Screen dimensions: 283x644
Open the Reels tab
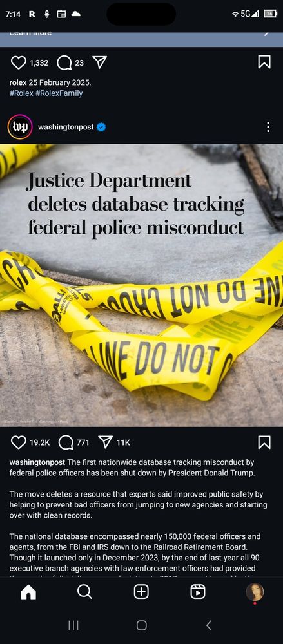point(198,592)
